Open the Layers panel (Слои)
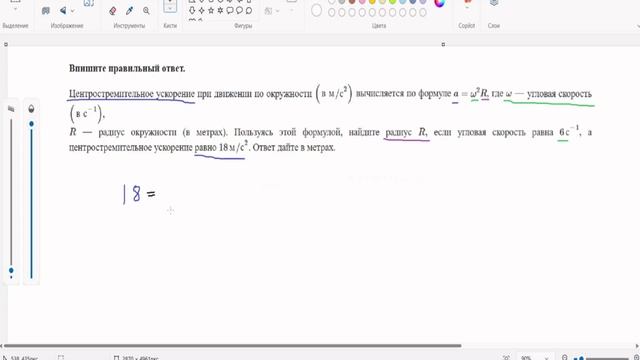This screenshot has width=640, height=360. [x=494, y=3]
